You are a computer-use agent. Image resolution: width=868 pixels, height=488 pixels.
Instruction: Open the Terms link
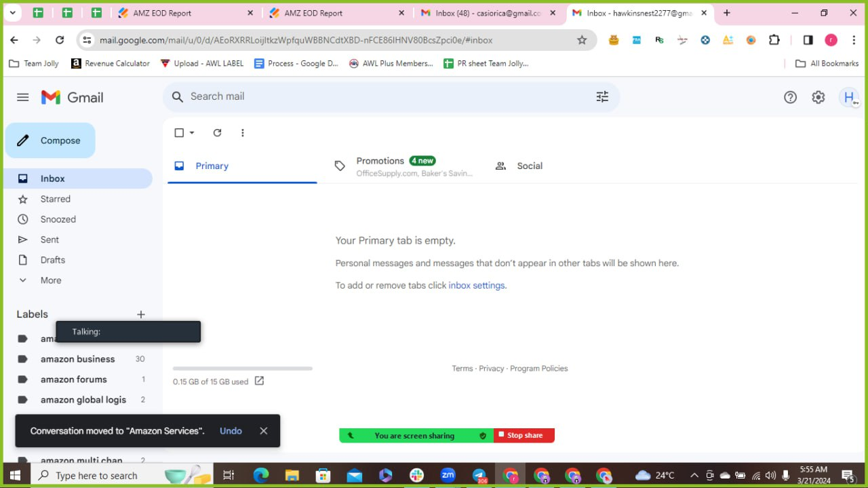coord(462,369)
